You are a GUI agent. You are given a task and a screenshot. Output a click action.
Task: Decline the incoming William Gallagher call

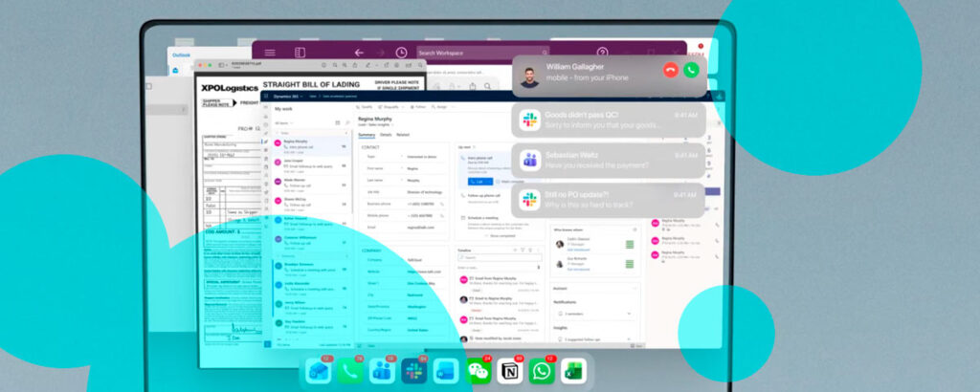tap(670, 70)
